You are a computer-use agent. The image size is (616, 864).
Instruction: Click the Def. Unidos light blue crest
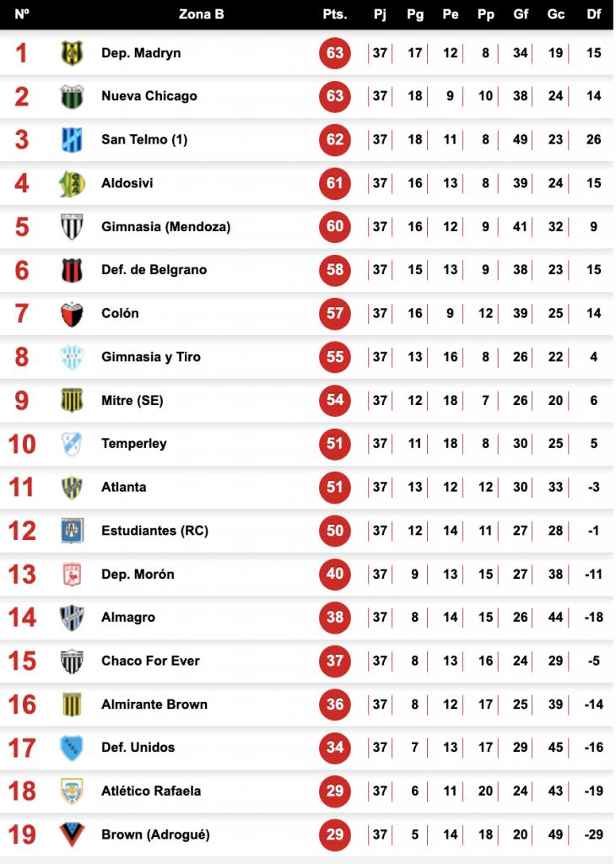(x=72, y=748)
